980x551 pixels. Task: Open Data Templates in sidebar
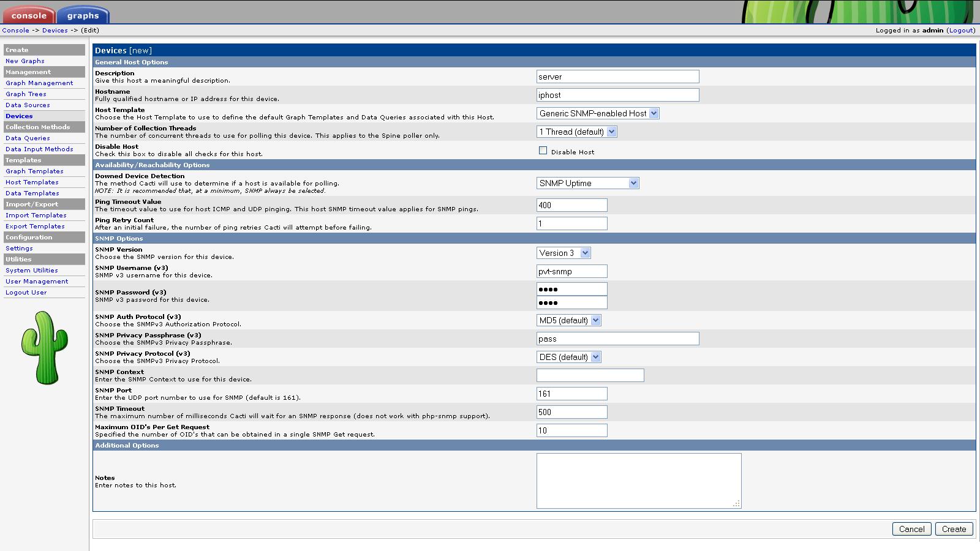32,193
